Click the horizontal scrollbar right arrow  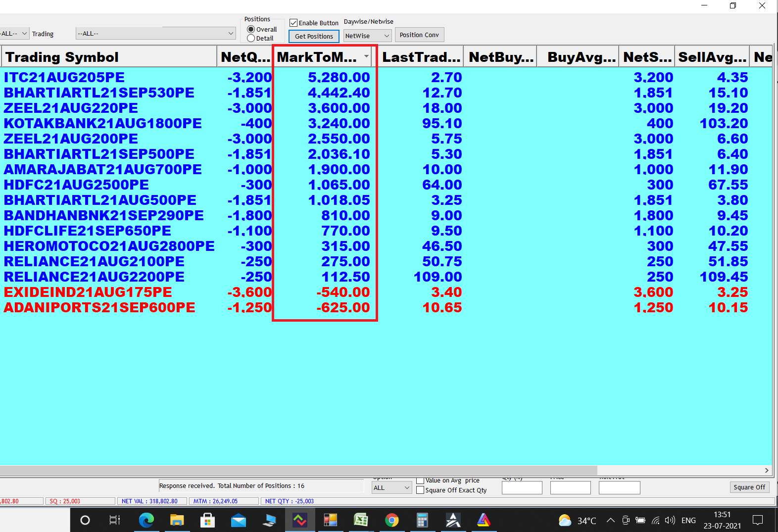point(767,470)
